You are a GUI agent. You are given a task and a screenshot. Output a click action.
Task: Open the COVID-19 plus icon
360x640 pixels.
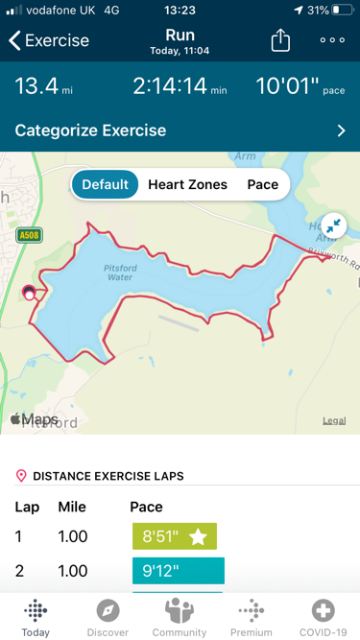pyautogui.click(x=323, y=611)
